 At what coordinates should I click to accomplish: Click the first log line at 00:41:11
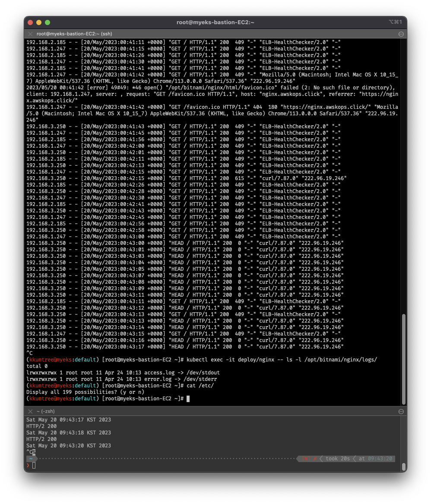[183, 42]
